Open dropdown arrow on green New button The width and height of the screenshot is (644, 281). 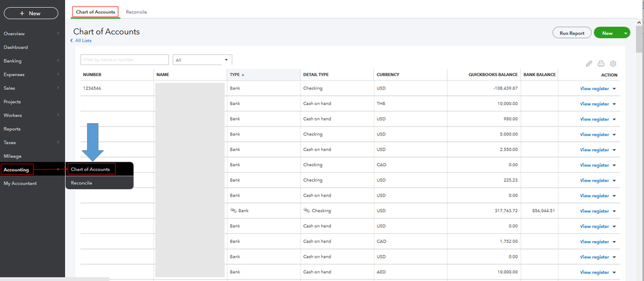625,33
